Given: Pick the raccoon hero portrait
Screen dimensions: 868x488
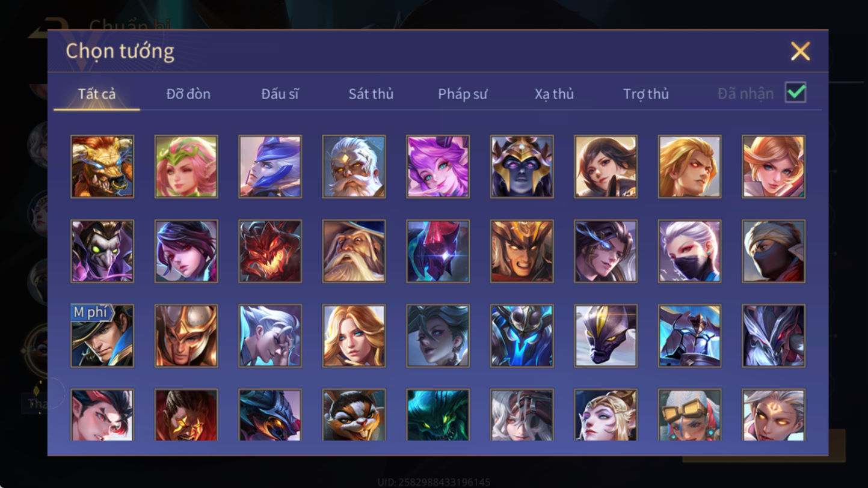Looking at the screenshot, I should point(354,415).
